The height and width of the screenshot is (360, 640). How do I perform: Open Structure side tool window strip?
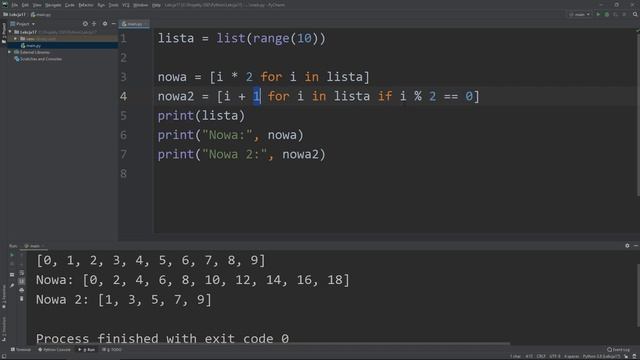[x=4, y=329]
